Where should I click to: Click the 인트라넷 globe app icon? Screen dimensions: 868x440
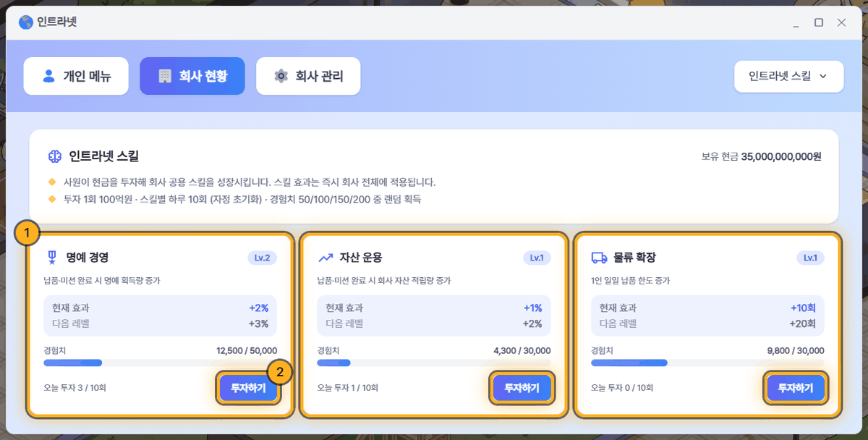click(26, 22)
